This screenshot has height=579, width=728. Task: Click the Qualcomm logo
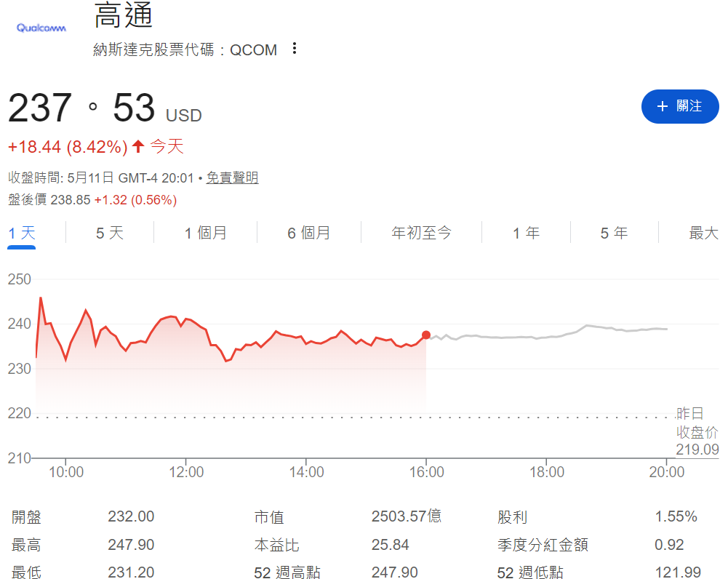pos(41,28)
